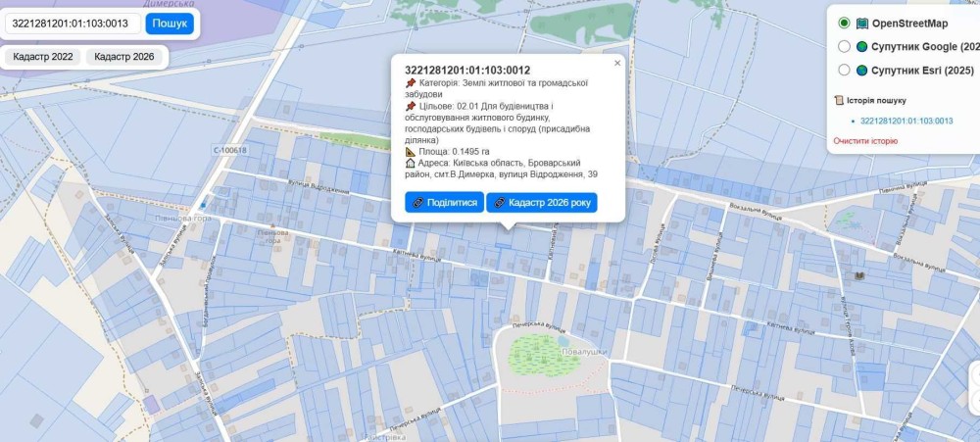980x442 pixels.
Task: Close the parcel info popup
Action: tap(617, 63)
